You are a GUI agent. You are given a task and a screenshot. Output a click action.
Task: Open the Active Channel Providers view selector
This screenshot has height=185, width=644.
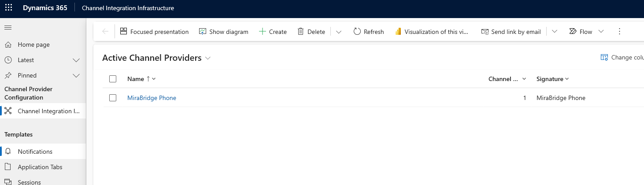pyautogui.click(x=156, y=58)
